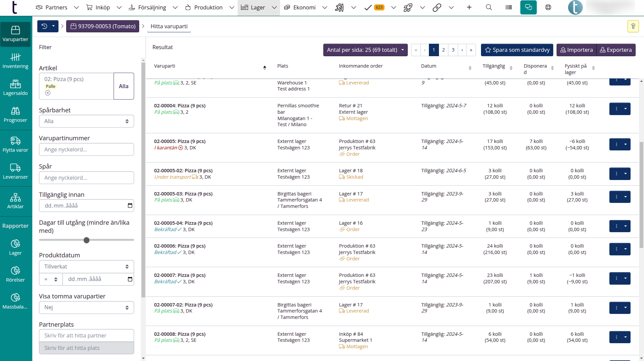Sort results by Varuparti column
This screenshot has width=644, height=361.
pos(265,68)
